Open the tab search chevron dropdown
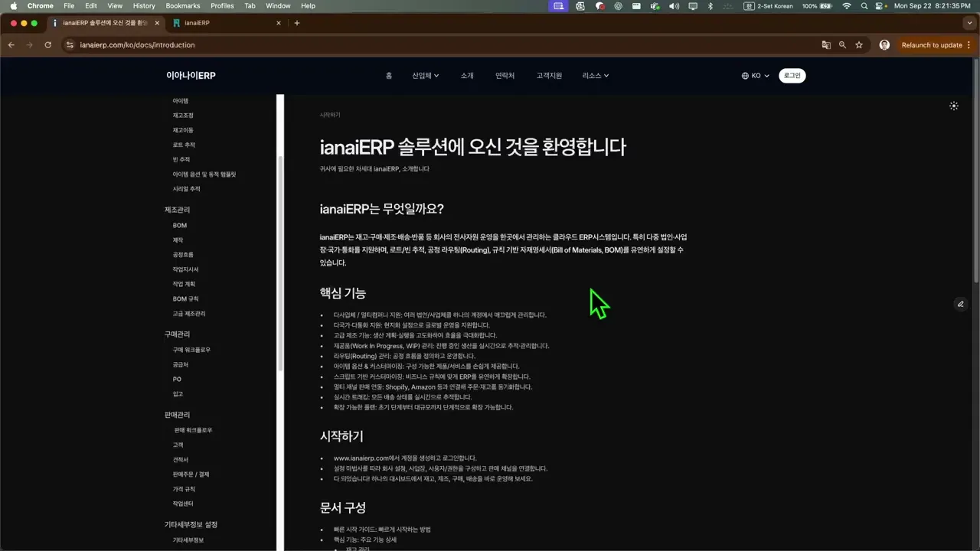Screen dimensions: 980x551 point(969,23)
